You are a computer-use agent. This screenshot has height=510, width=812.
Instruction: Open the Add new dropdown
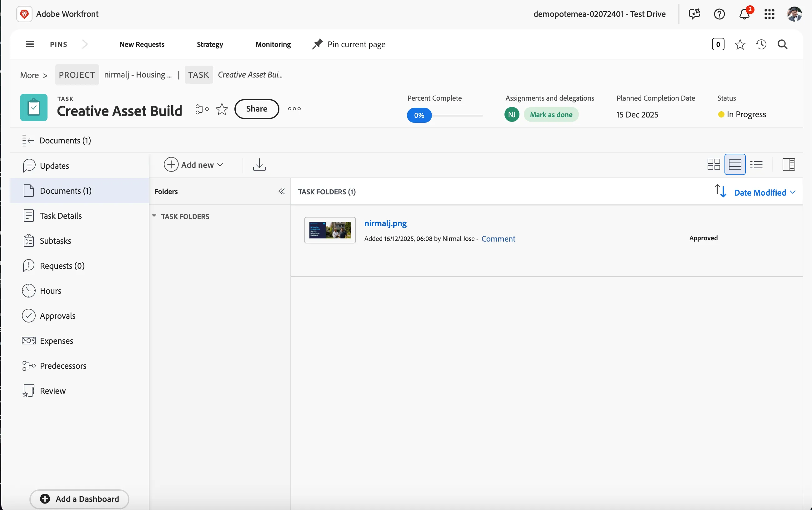(x=193, y=165)
